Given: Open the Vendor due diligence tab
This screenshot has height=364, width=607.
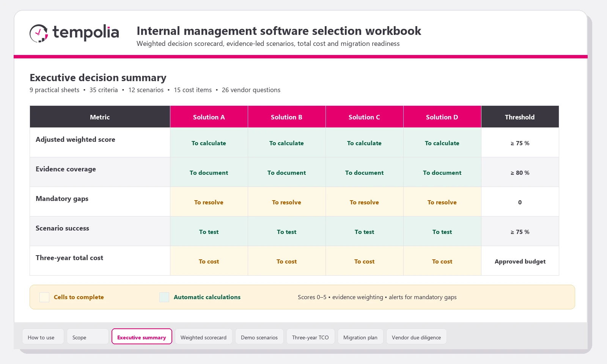Looking at the screenshot, I should (417, 336).
